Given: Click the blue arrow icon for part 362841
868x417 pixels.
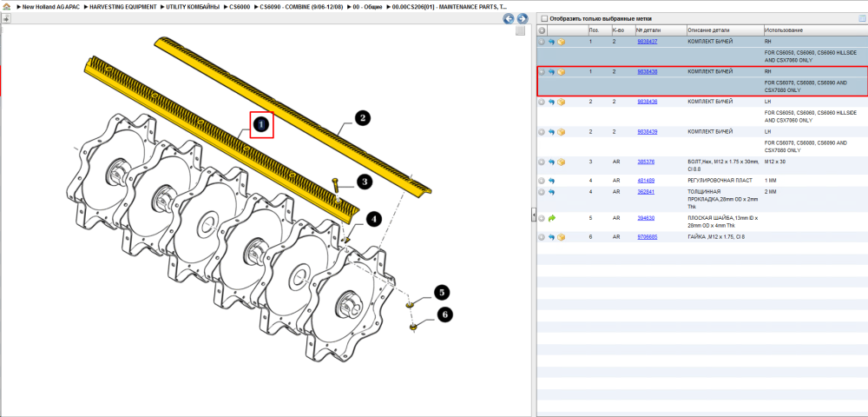Looking at the screenshot, I should click(x=551, y=192).
